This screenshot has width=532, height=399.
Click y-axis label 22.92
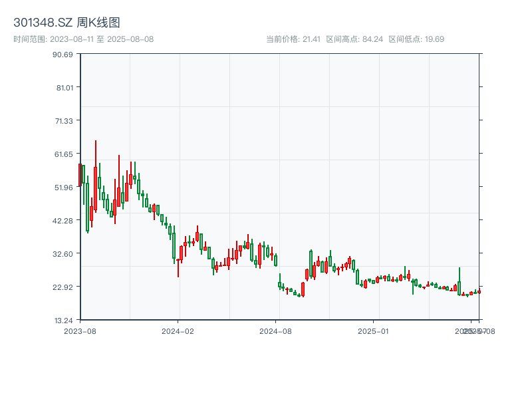[x=63, y=287]
